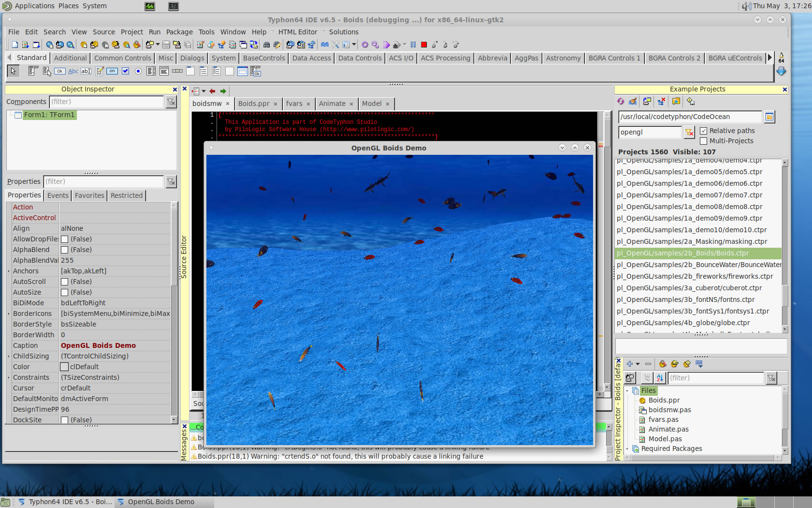Click the green jump forward arrow in Source Editor
Viewport: 812px width, 508px height.
(x=223, y=91)
